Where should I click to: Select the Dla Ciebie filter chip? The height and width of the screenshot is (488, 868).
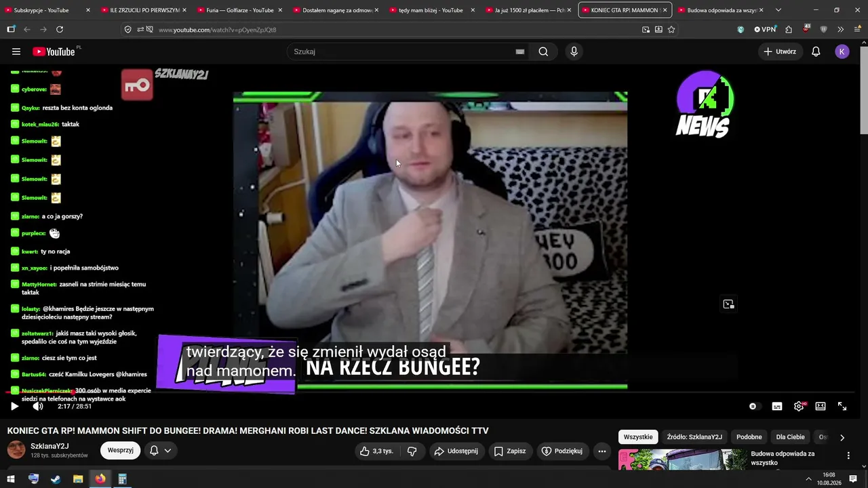[x=790, y=437]
